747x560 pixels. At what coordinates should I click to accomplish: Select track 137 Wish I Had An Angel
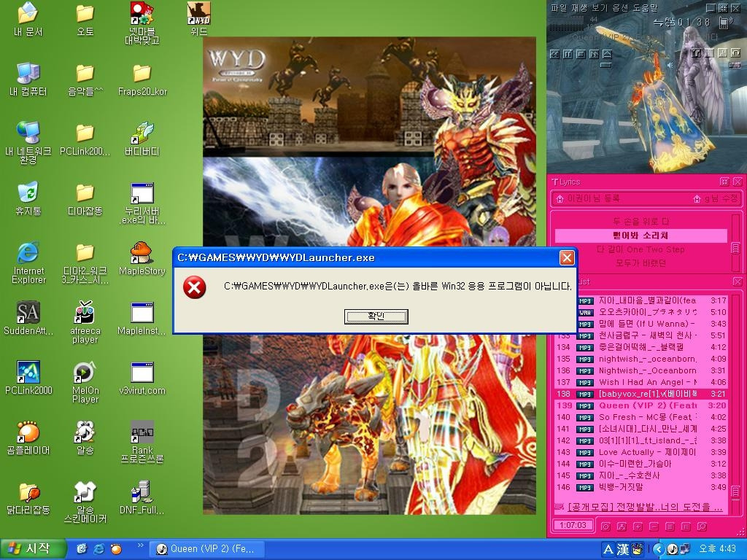click(x=641, y=382)
